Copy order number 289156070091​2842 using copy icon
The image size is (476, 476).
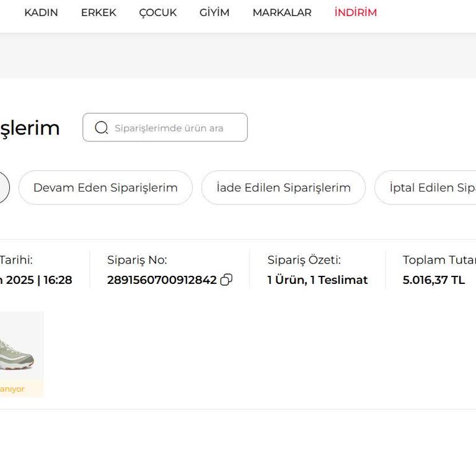[x=226, y=280]
